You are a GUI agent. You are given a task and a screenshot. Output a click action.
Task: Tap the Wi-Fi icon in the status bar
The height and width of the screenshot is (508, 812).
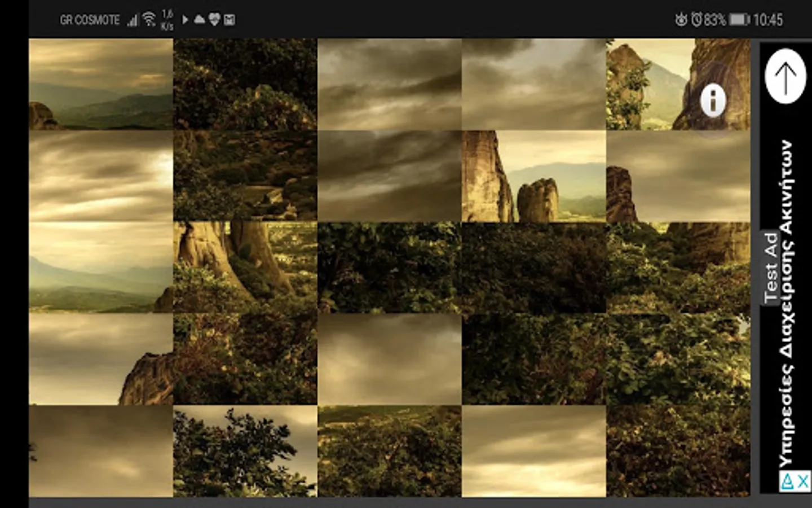pyautogui.click(x=149, y=20)
